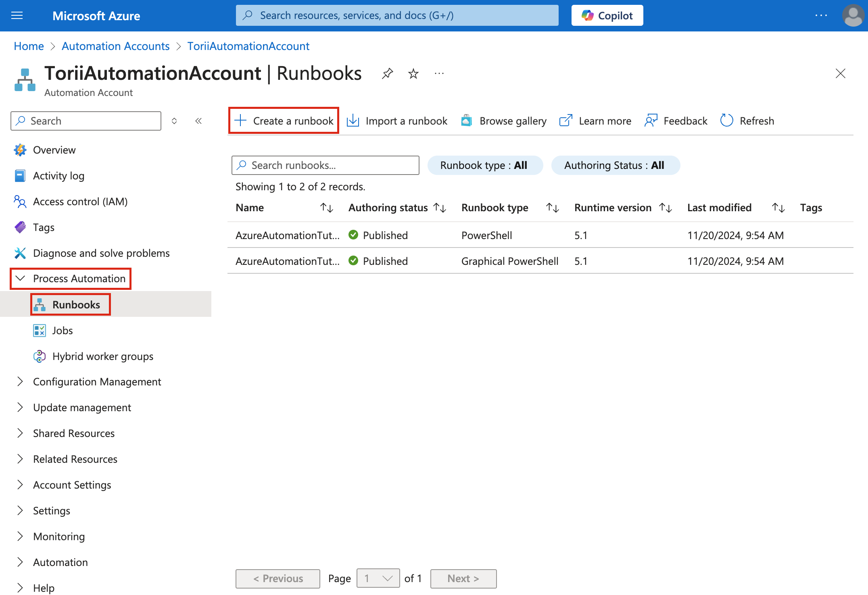Click the Diagnose wrench icon
The image size is (868, 595).
pos(20,253)
